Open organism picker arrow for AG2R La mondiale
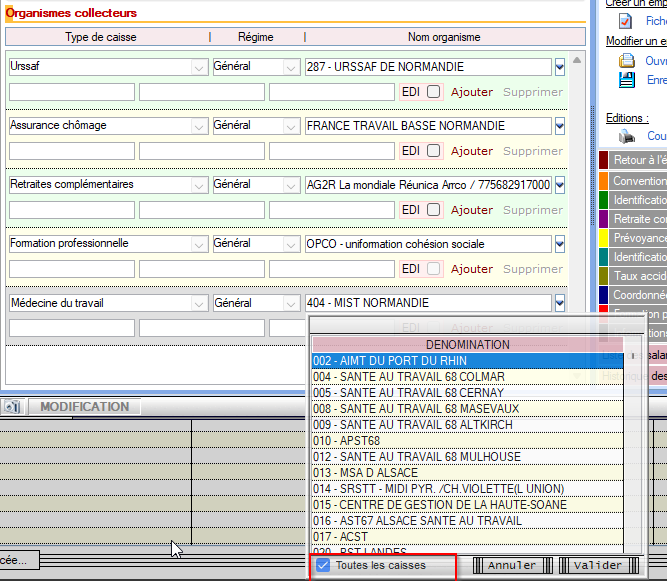 (560, 185)
